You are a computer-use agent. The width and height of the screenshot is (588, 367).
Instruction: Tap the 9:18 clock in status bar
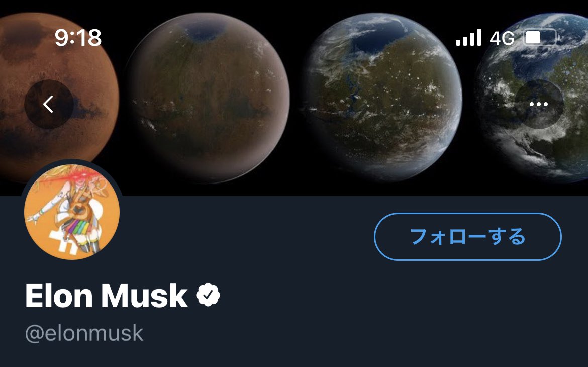tap(78, 38)
